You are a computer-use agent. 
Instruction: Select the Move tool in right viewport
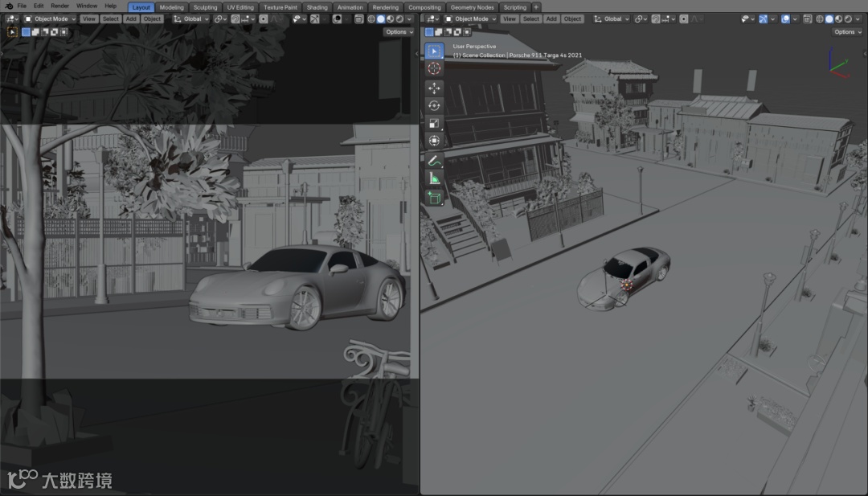pos(434,88)
